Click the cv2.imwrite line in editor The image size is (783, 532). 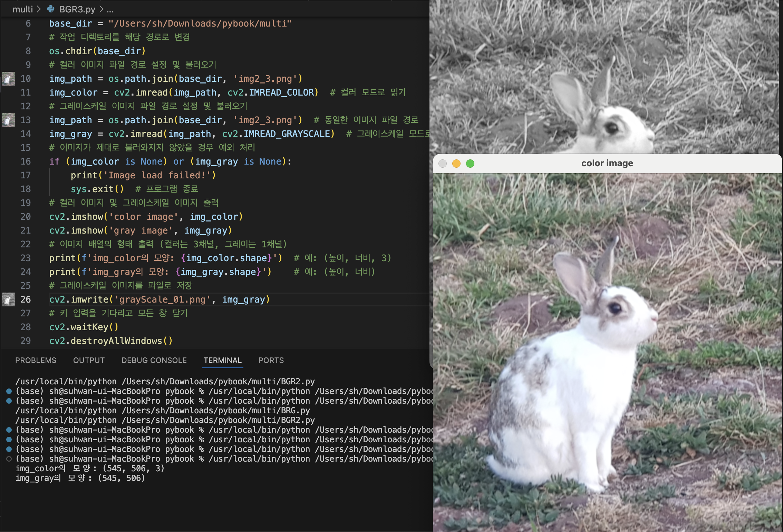159,299
